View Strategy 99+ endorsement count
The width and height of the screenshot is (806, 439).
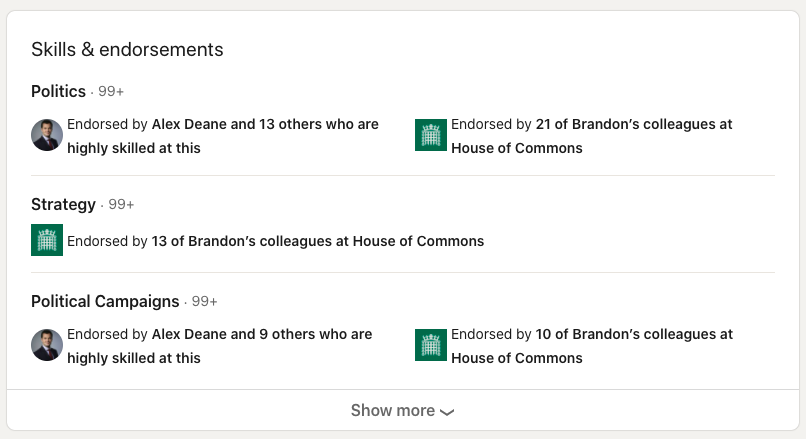click(x=121, y=205)
